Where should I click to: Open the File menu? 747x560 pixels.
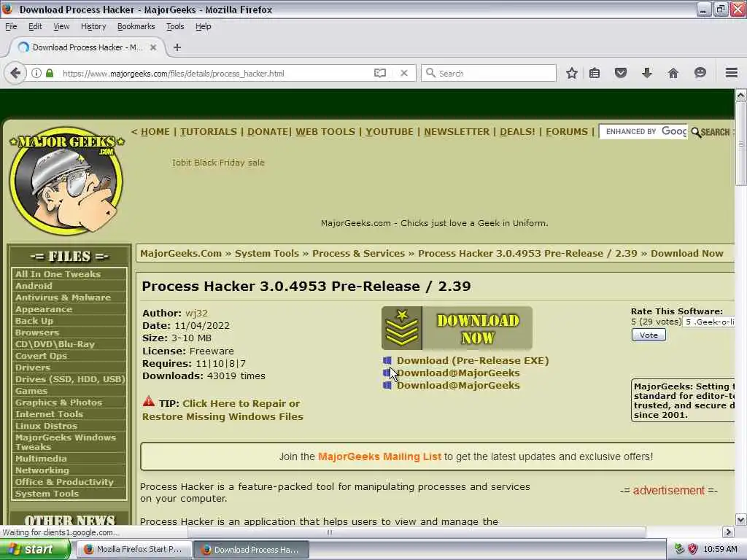11,27
